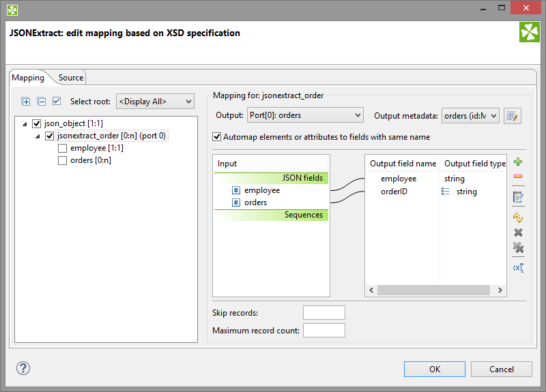Click the double gray X icon
The image size is (546, 392).
(x=518, y=247)
